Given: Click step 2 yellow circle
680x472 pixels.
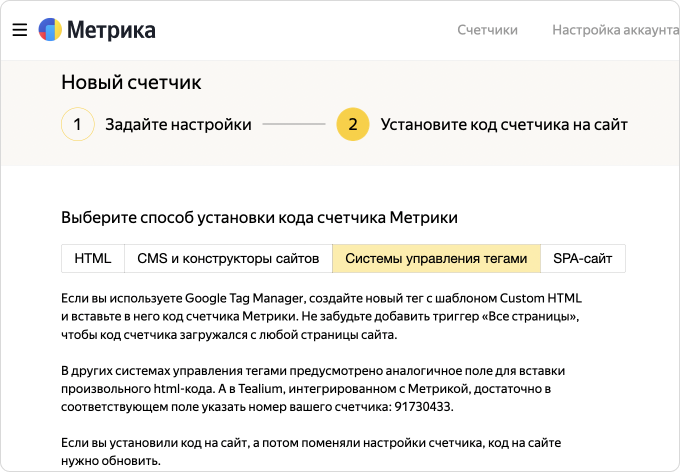Looking at the screenshot, I should (x=353, y=124).
